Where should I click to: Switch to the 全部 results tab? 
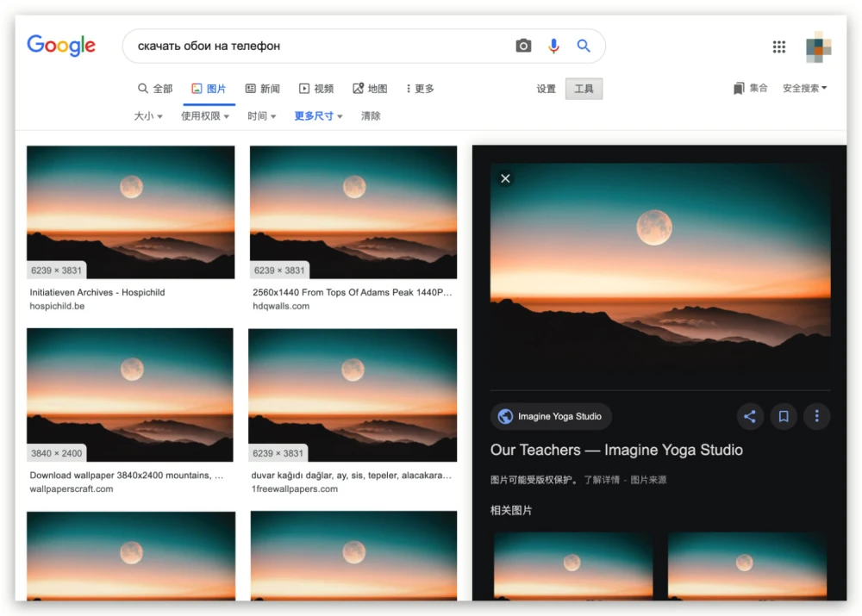(x=155, y=89)
